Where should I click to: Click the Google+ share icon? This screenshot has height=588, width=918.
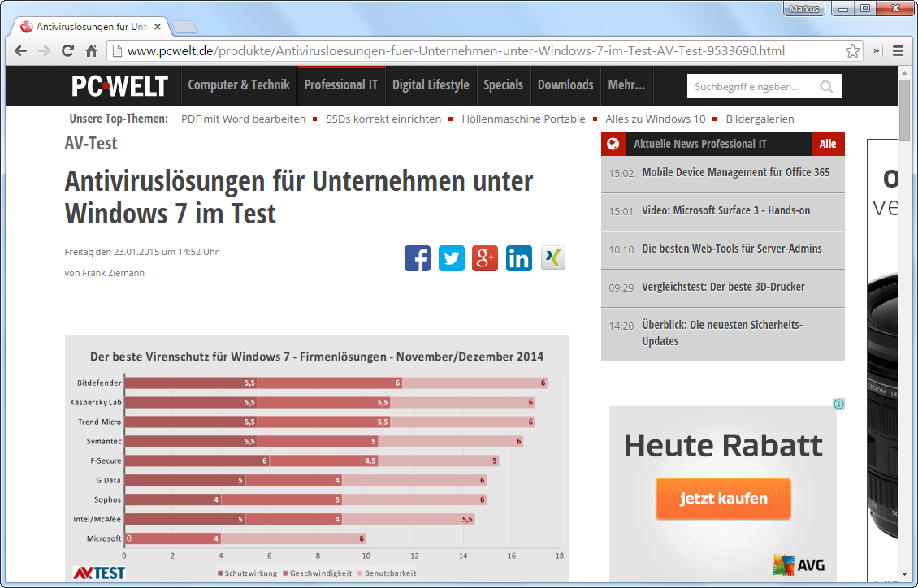point(485,258)
